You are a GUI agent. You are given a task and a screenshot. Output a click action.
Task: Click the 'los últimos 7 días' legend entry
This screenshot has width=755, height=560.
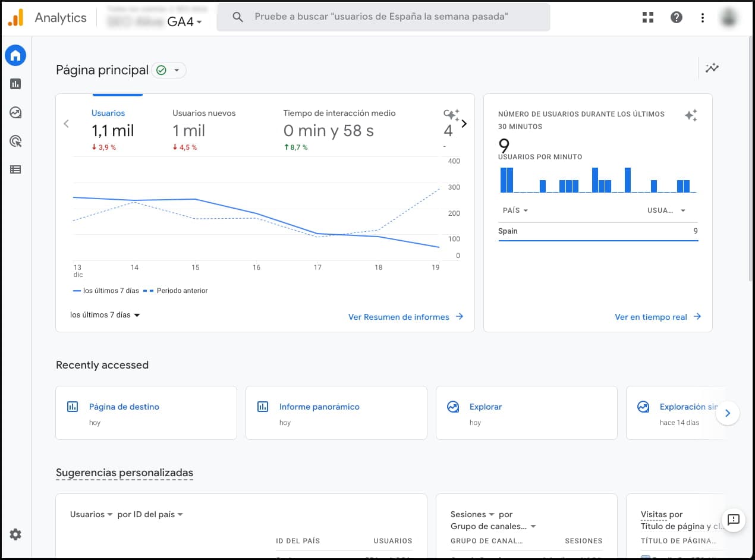click(x=106, y=291)
